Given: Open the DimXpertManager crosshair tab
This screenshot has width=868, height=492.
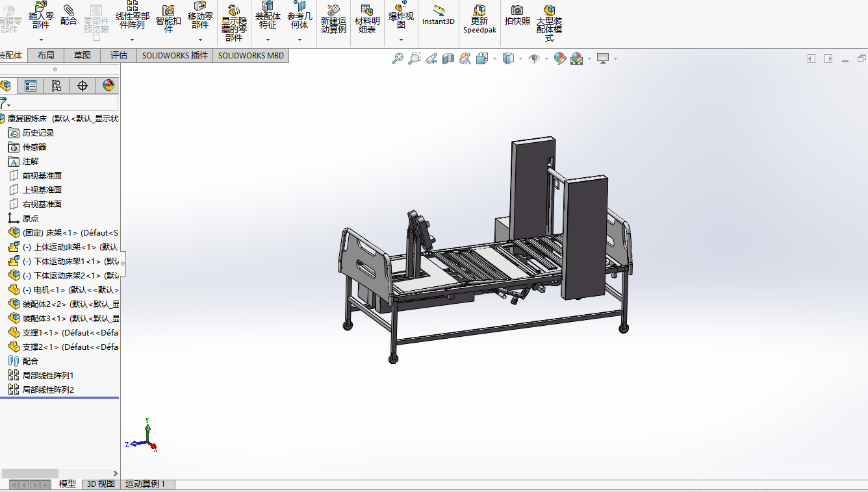Looking at the screenshot, I should (82, 86).
